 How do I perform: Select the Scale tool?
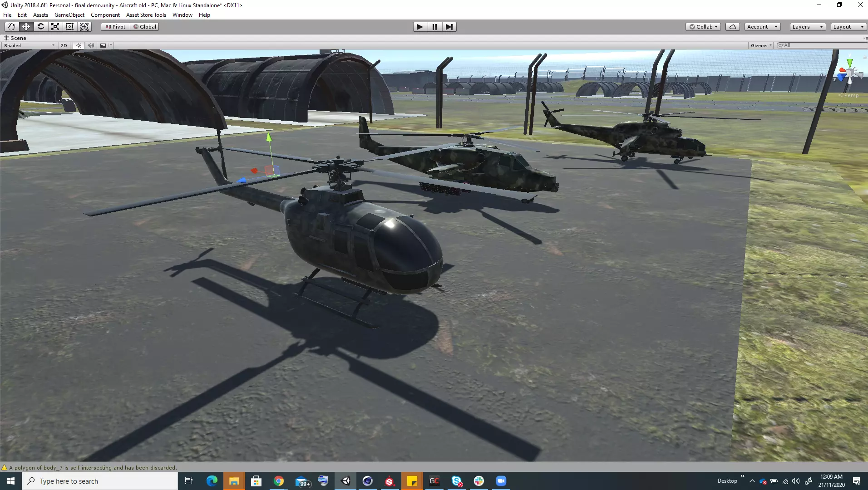55,27
